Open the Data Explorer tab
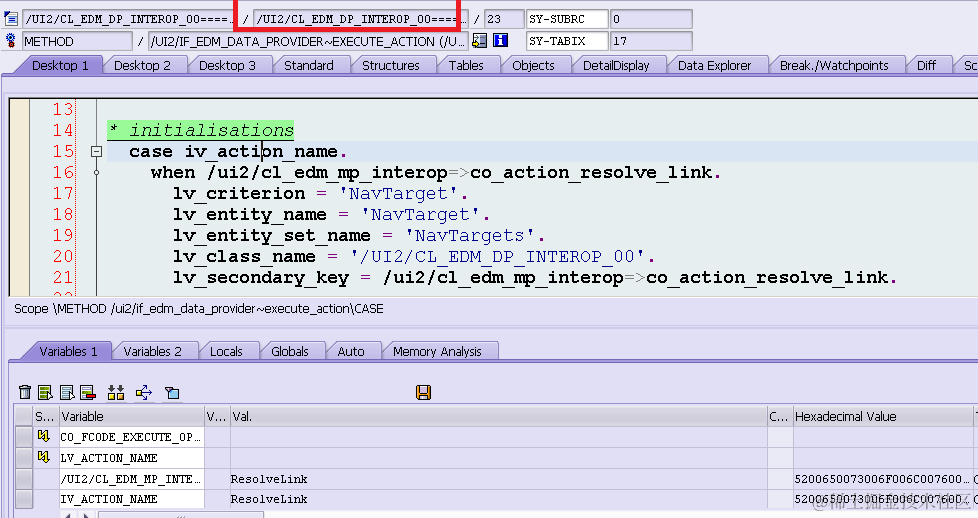Screen dimensions: 978x518 (714, 66)
